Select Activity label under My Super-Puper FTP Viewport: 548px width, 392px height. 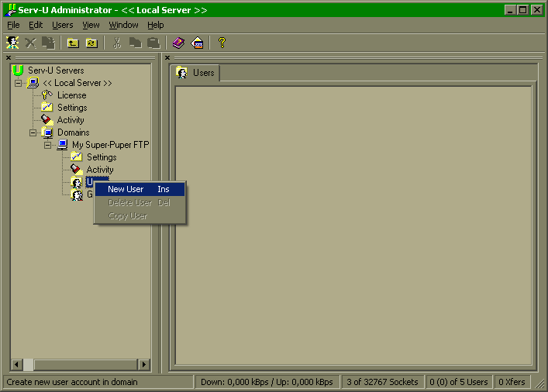(x=100, y=170)
